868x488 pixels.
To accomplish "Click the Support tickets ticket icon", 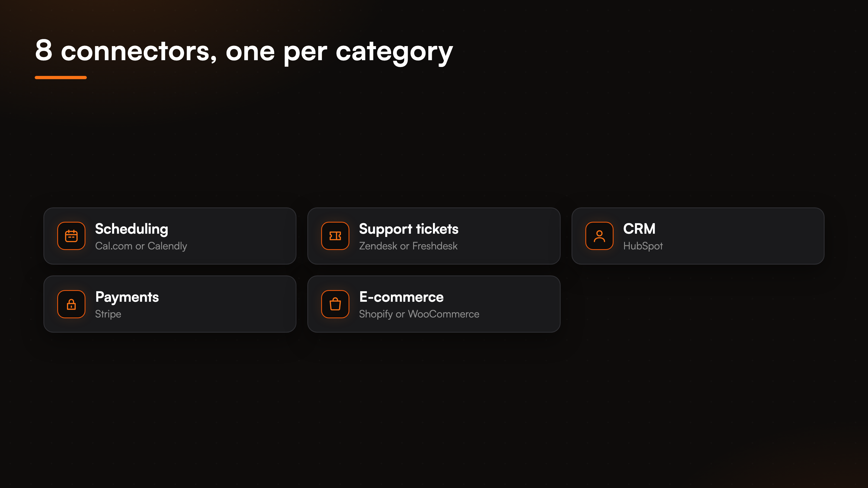I will pos(335,236).
